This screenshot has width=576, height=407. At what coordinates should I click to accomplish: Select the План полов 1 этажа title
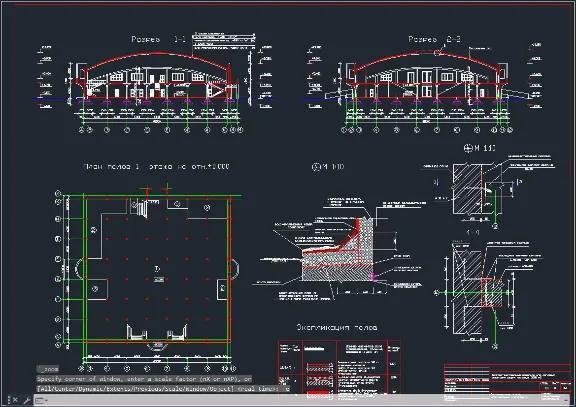coord(156,166)
